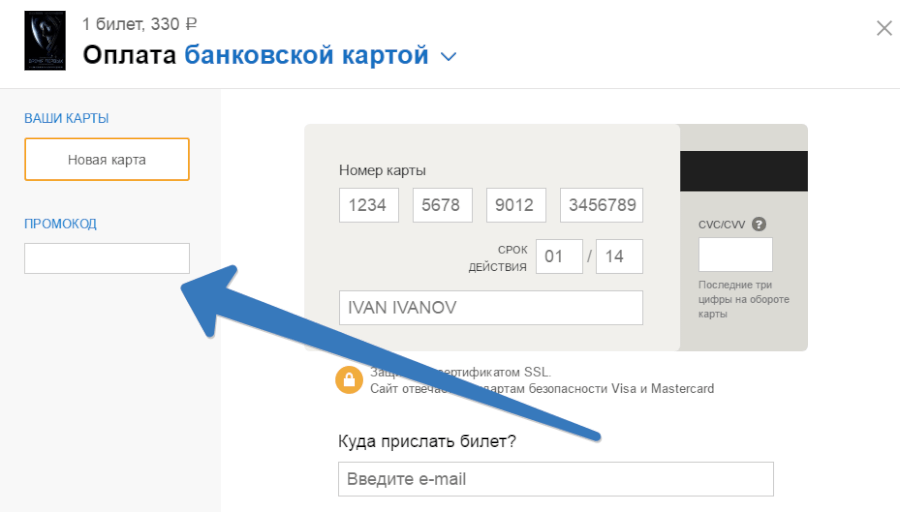Image resolution: width=900 pixels, height=512 pixels.
Task: Click the movie poster thumbnail
Action: [x=45, y=40]
